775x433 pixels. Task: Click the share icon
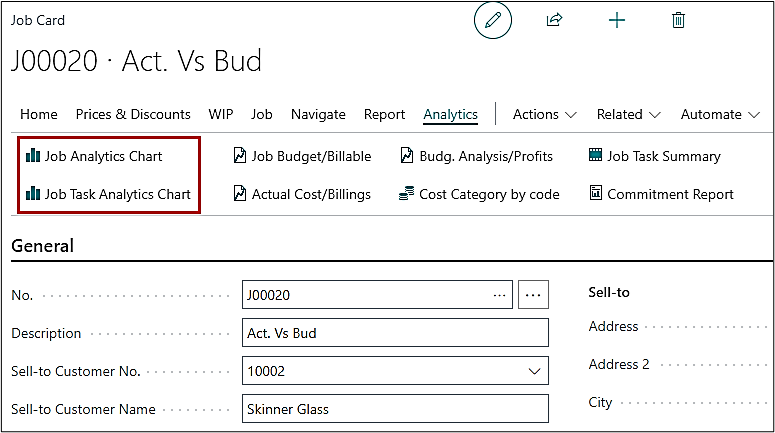tap(554, 20)
